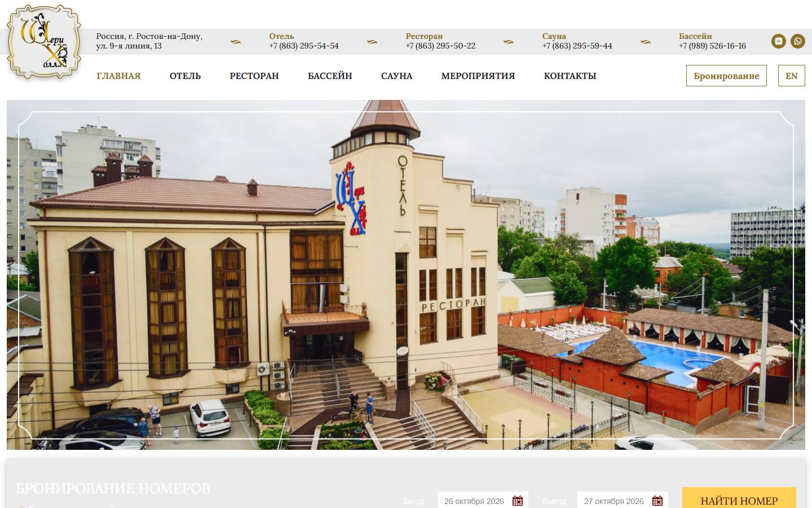Image resolution: width=812 pixels, height=508 pixels.
Task: Click the БРОНИРОВАНИЕ НОМЕРОВ heading
Action: coord(113,488)
